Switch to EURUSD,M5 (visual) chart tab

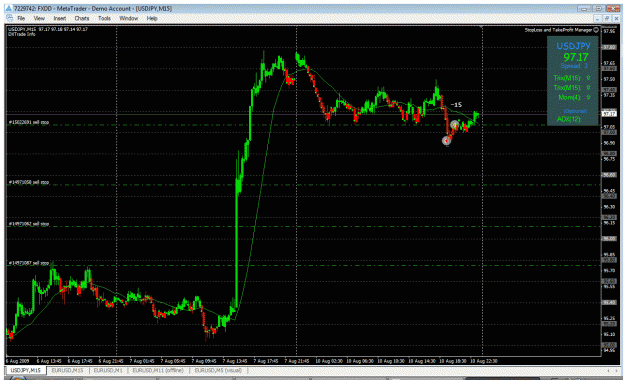pos(218,370)
